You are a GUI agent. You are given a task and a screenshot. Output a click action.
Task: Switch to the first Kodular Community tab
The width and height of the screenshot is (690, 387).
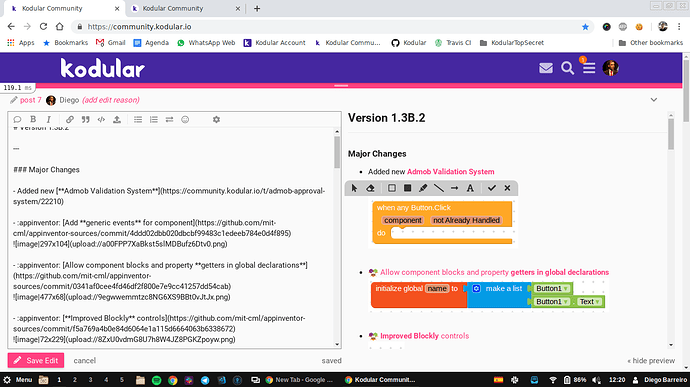(x=62, y=8)
